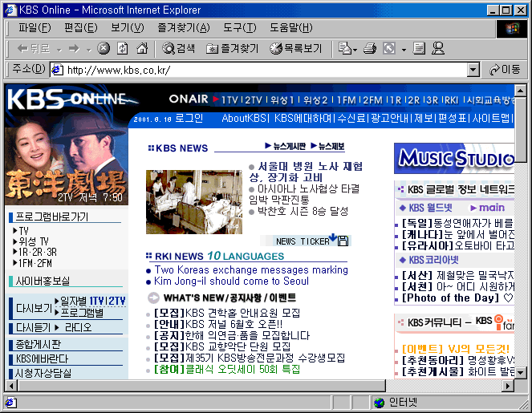This screenshot has width=532, height=413.
Task: Click the Edit document toolbar icon
Action: click(x=419, y=48)
